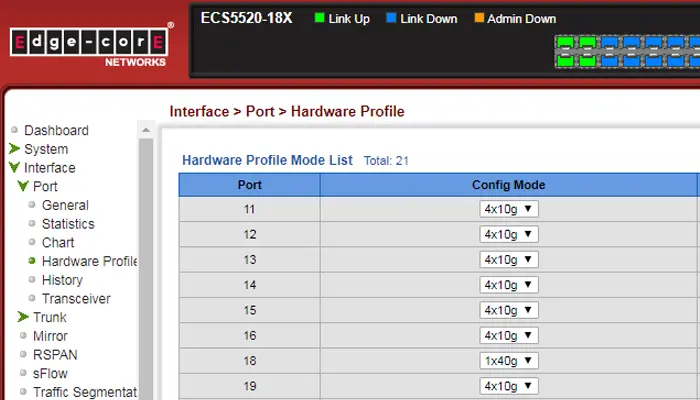Click the fifth port (blue) in the bottom row
This screenshot has height=400, width=700.
654,60
